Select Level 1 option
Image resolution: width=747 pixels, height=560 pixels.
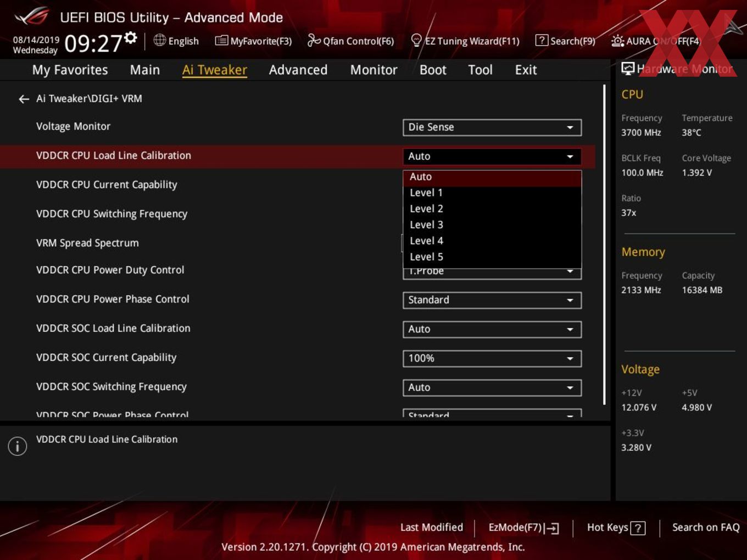click(492, 193)
